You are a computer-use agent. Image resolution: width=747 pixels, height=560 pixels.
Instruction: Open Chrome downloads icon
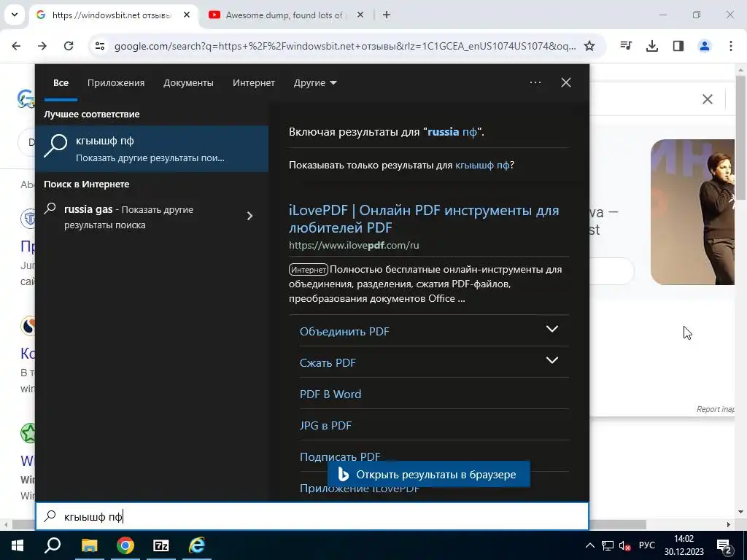click(652, 46)
